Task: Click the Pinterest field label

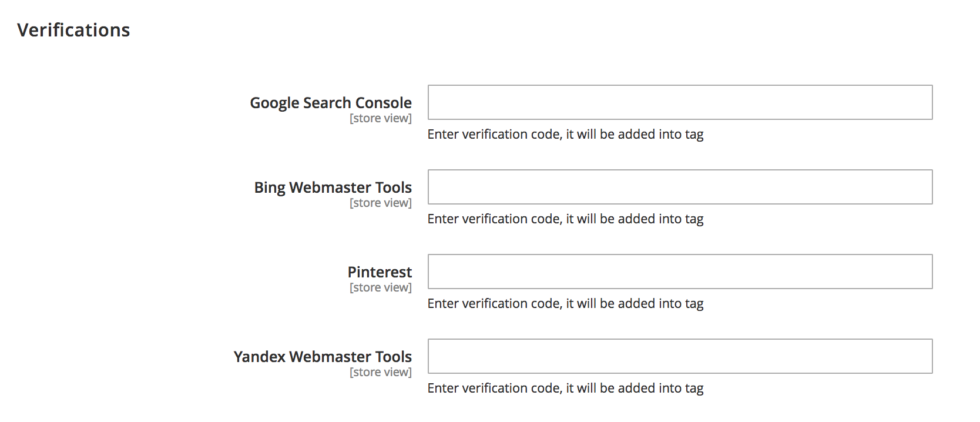Action: tap(380, 272)
